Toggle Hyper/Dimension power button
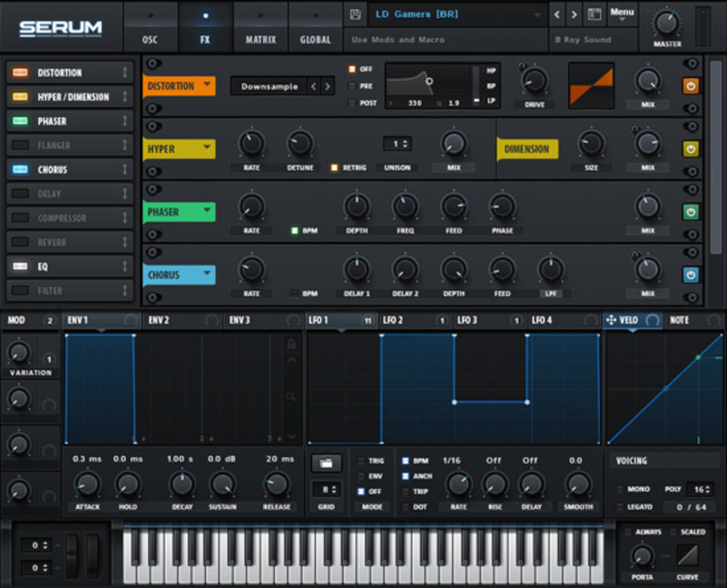The image size is (727, 588). [690, 149]
